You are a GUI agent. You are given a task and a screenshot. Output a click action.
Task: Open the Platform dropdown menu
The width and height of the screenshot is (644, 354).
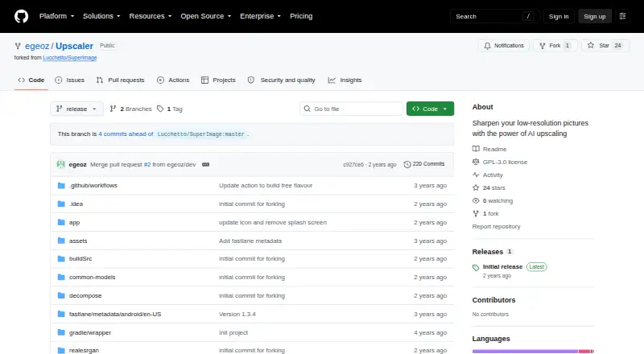[x=56, y=16]
